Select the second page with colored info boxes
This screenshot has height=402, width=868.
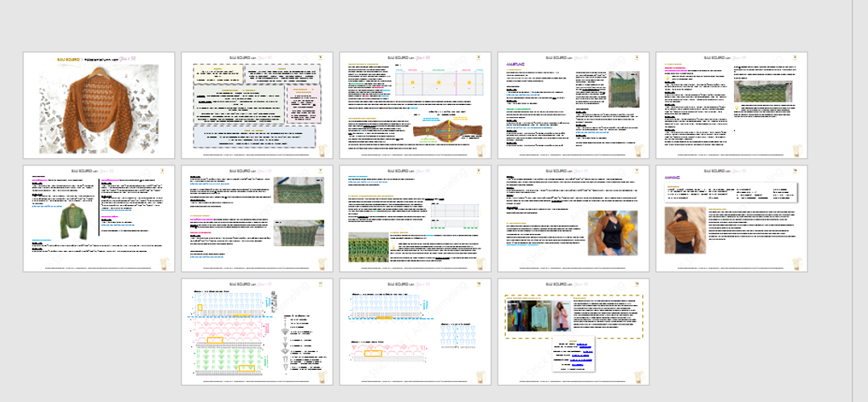pyautogui.click(x=258, y=105)
